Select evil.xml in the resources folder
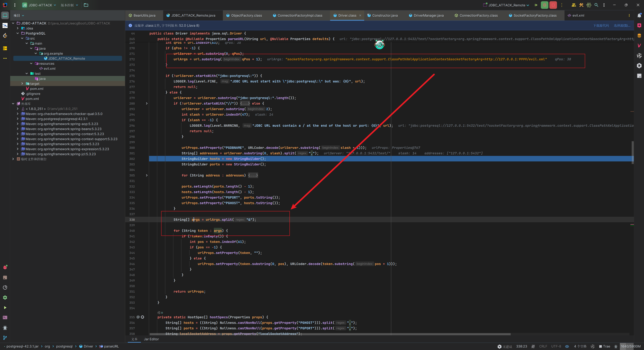This screenshot has width=644, height=350. (49, 68)
